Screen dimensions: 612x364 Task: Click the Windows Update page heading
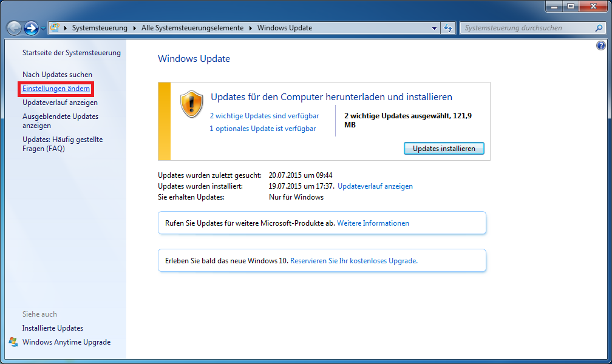point(194,59)
